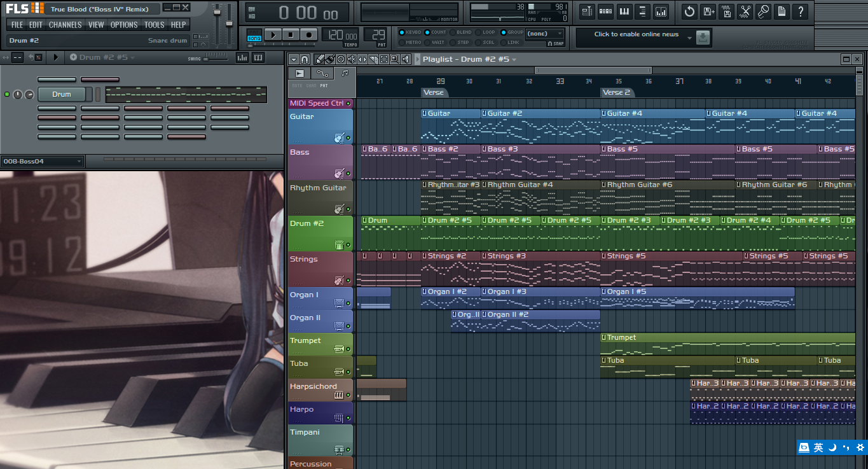This screenshot has height=469, width=868.
Task: Jump to the Verse 2 timeline marker
Action: [x=616, y=93]
